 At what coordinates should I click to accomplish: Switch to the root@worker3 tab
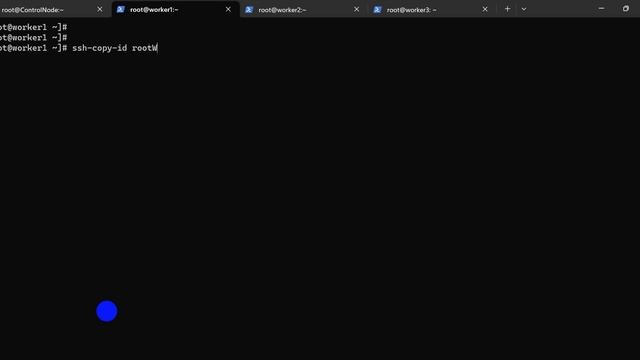[x=432, y=9]
